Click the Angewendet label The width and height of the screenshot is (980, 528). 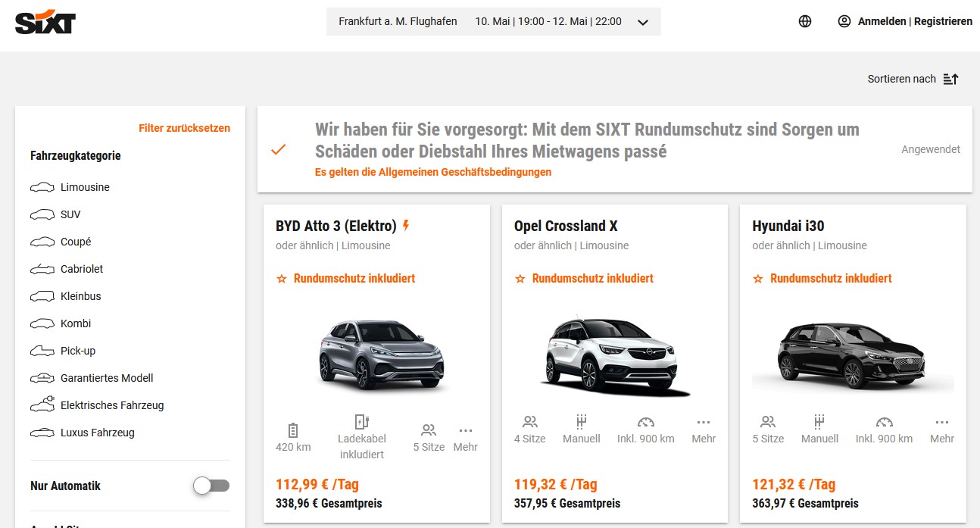931,149
